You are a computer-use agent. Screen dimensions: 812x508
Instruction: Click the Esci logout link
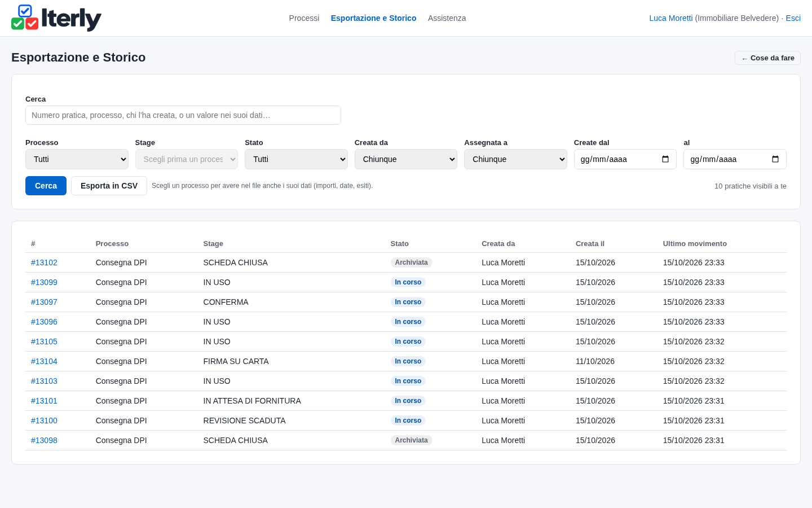tap(793, 18)
